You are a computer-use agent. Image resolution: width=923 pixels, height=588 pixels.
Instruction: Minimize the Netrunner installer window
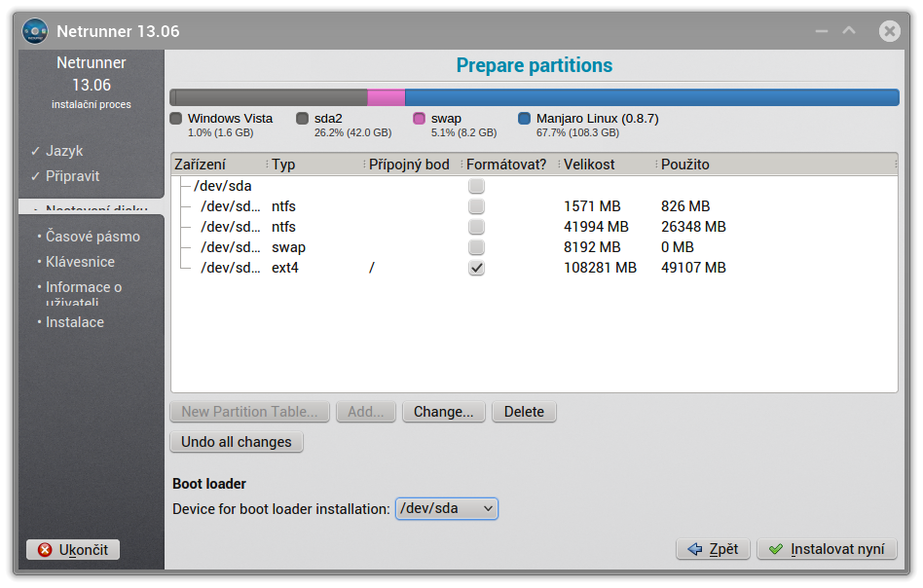(822, 30)
